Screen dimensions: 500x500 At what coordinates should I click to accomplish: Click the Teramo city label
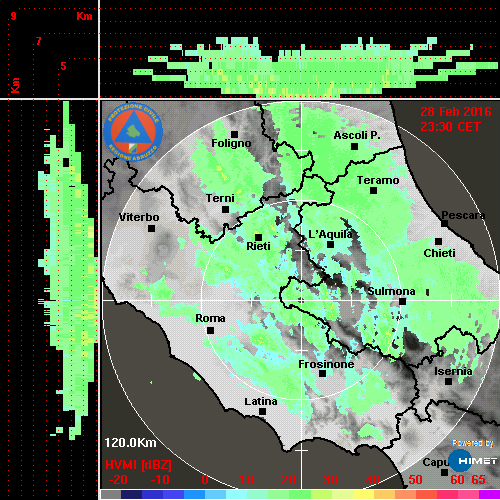pos(378,180)
